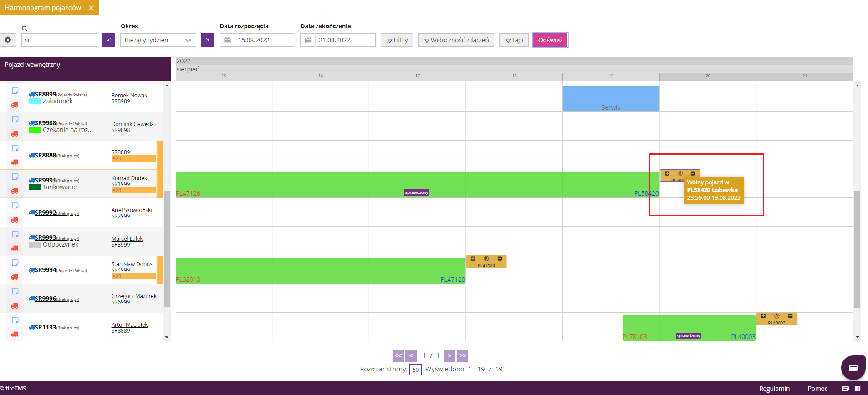Edit page size field showing 50

(x=415, y=370)
